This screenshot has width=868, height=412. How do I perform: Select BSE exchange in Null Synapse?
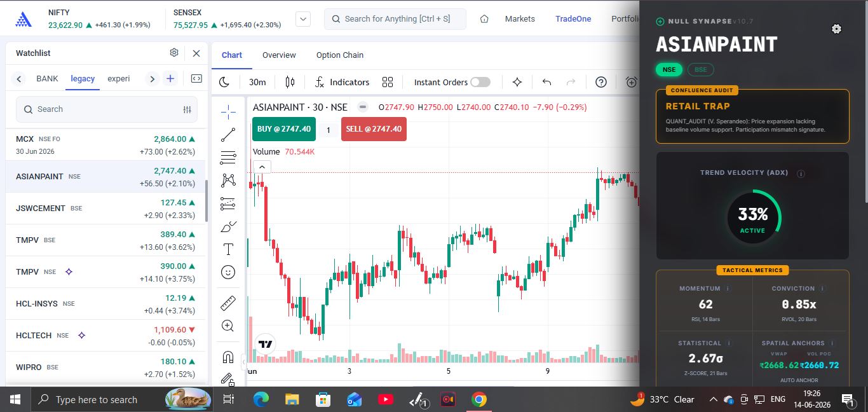click(x=701, y=69)
